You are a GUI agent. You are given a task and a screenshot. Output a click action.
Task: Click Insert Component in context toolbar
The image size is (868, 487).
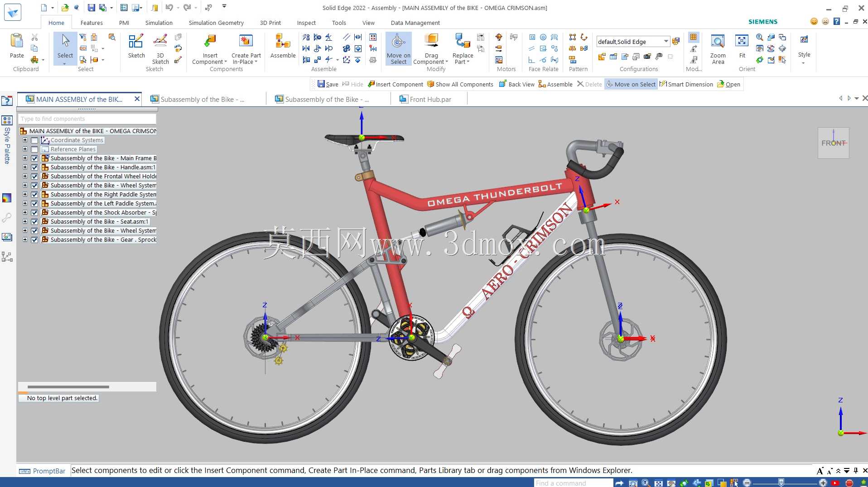(395, 84)
